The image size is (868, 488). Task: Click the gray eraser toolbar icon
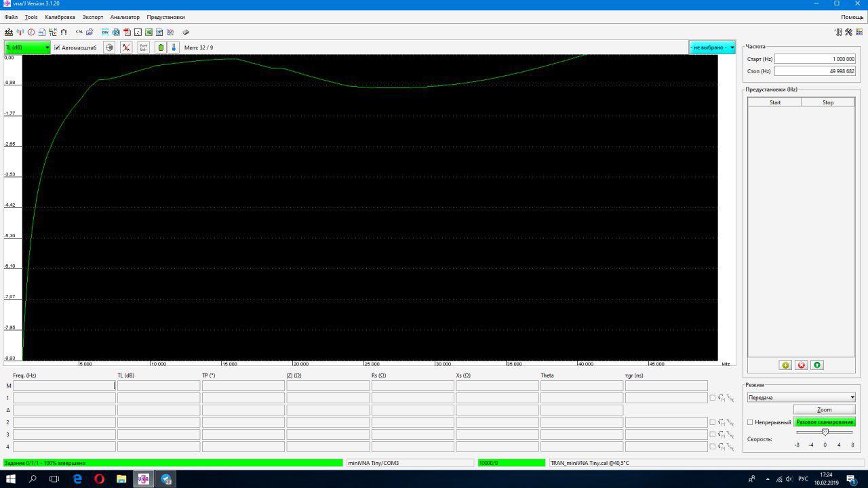[x=186, y=32]
